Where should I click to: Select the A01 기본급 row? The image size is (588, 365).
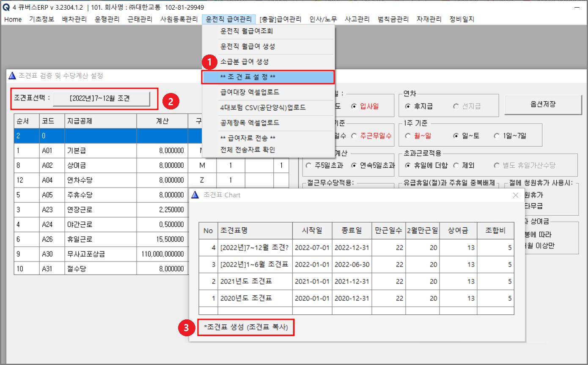tap(102, 151)
